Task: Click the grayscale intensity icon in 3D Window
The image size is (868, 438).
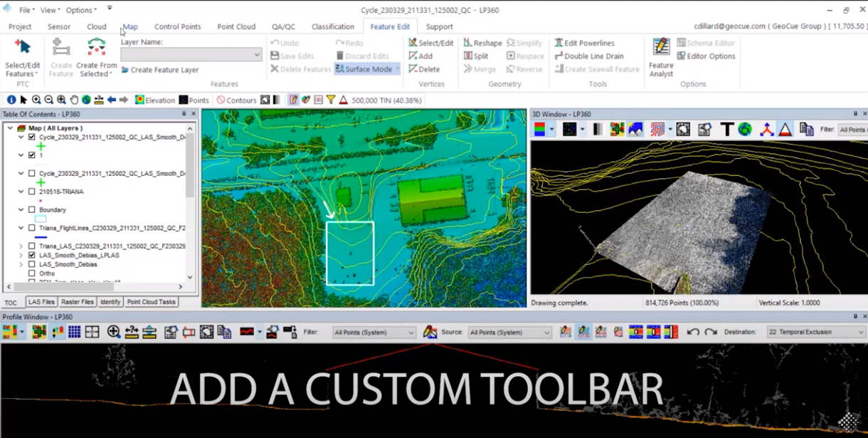Action: (598, 129)
